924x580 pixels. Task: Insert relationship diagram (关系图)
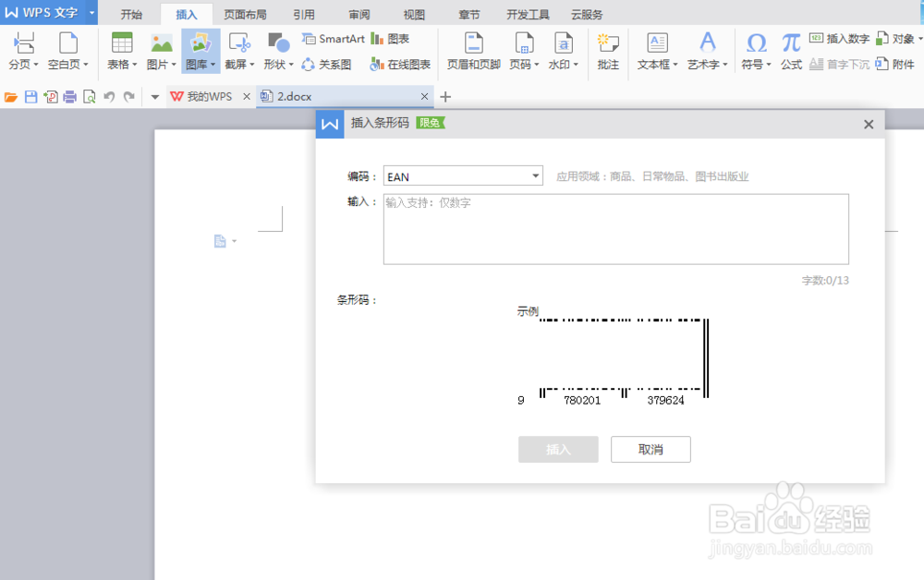click(x=326, y=64)
